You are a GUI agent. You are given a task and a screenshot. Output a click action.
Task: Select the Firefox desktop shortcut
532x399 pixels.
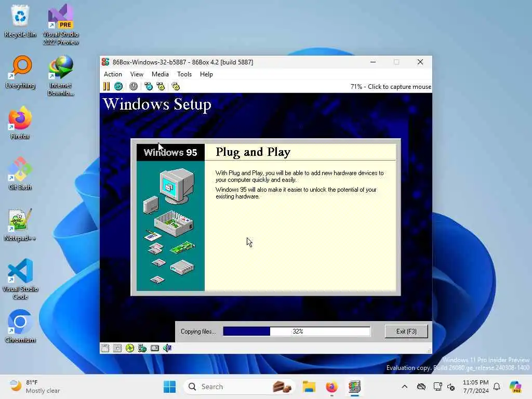(x=20, y=123)
